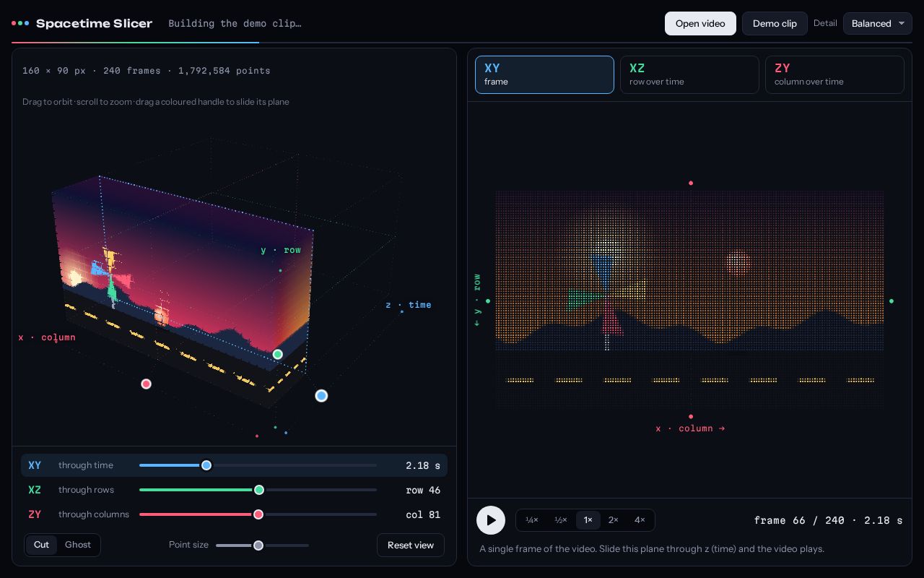Pick the red column-plane handle in 3D view
The image size is (924, 578).
(x=146, y=384)
